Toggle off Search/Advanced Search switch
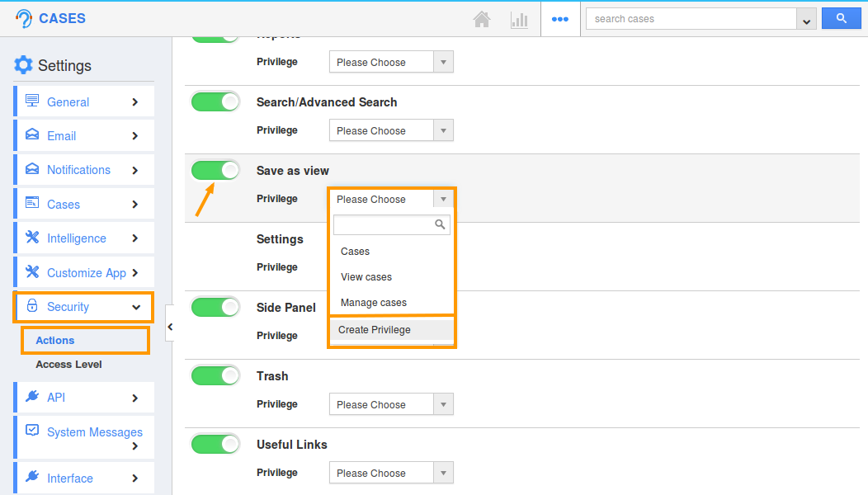Screen dimensions: 868x495 215,101
